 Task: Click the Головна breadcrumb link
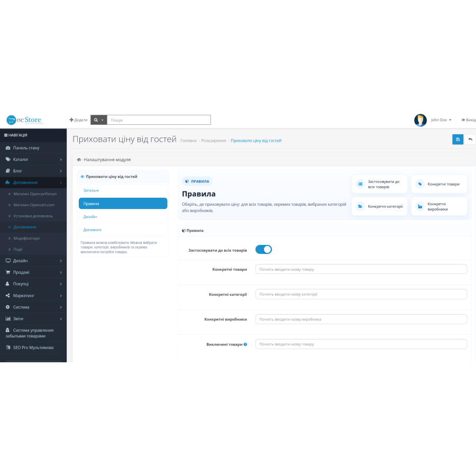click(x=188, y=141)
